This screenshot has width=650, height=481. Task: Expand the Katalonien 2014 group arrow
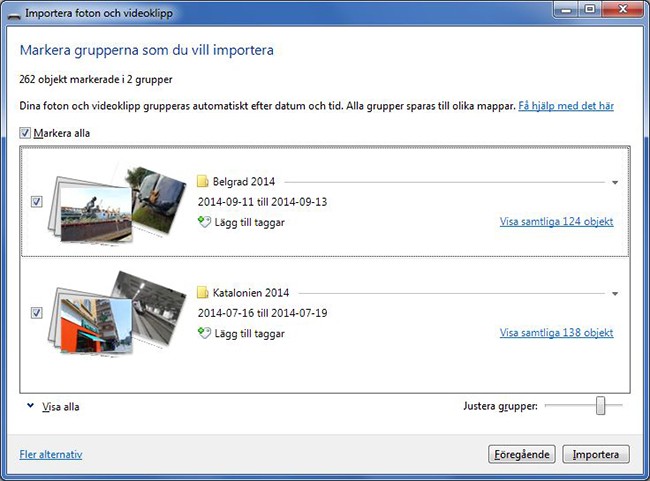pos(615,294)
